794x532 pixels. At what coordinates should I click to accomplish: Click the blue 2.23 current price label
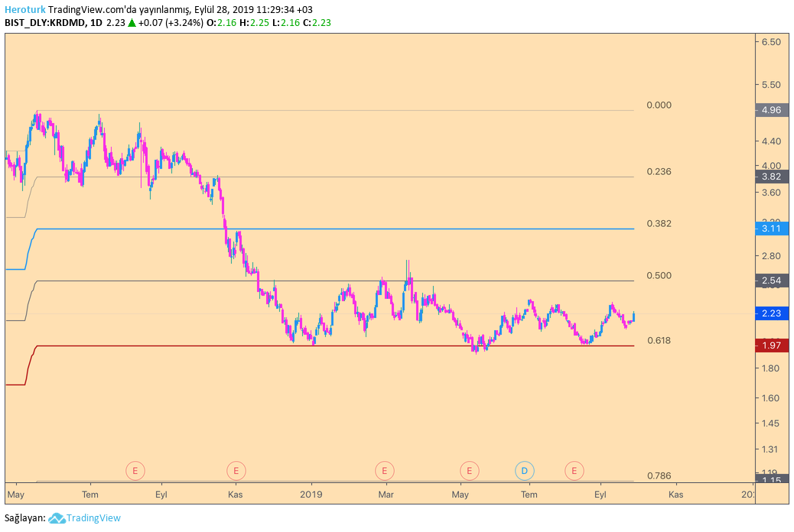click(771, 313)
